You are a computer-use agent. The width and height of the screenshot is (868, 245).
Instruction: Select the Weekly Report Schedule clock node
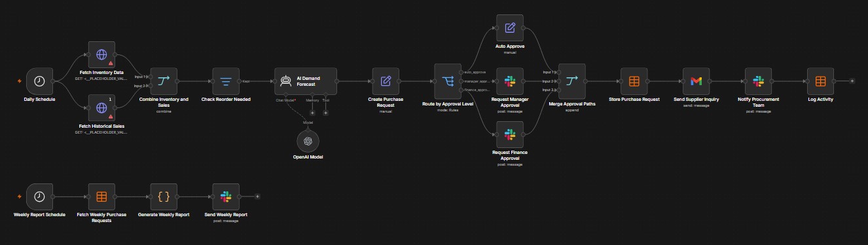pos(39,196)
